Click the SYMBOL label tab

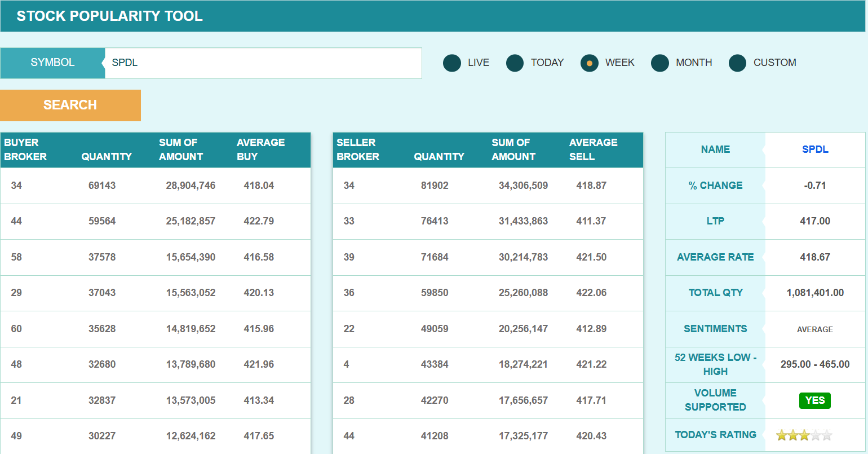pos(52,63)
